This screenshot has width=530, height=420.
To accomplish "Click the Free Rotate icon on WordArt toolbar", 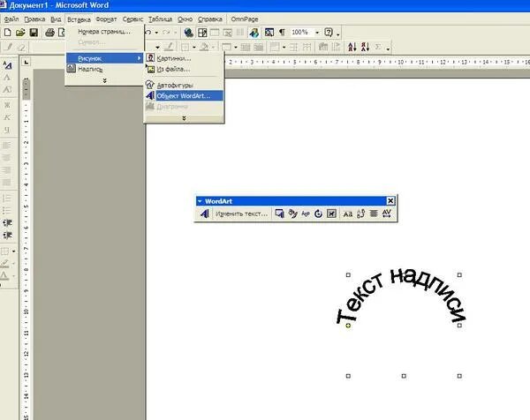I will click(318, 214).
